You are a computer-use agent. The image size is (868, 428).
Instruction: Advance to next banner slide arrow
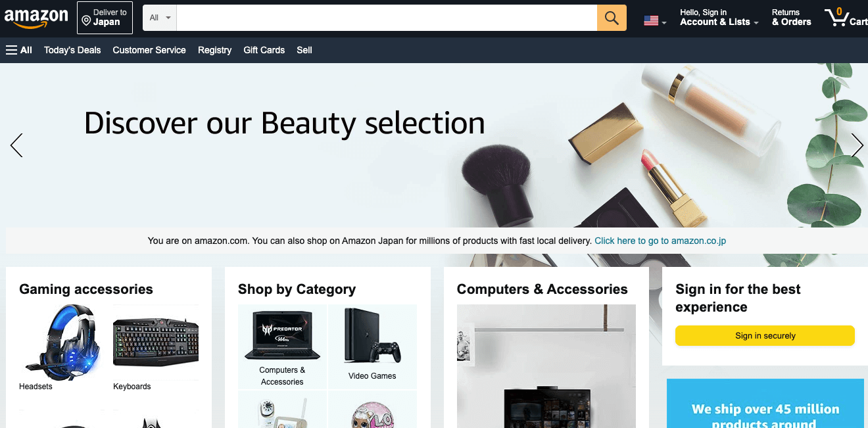coord(857,145)
